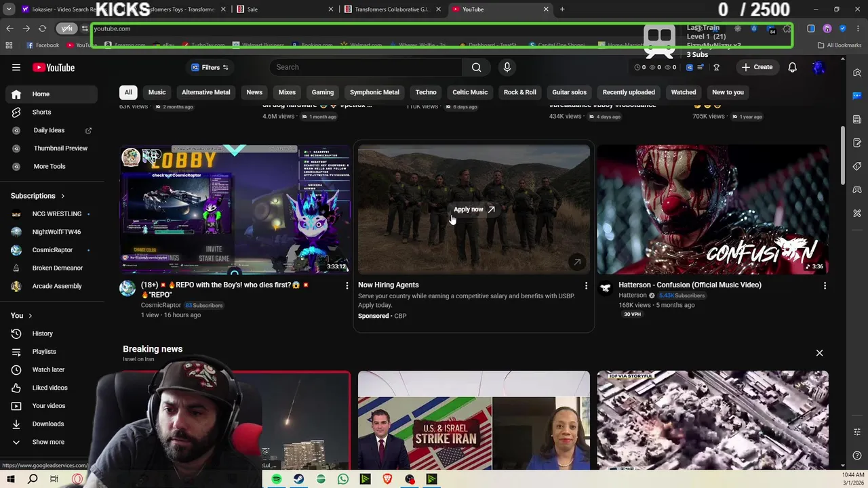Screen dimensions: 868x488
Task: Dismiss the Breaking news section
Action: (x=819, y=353)
